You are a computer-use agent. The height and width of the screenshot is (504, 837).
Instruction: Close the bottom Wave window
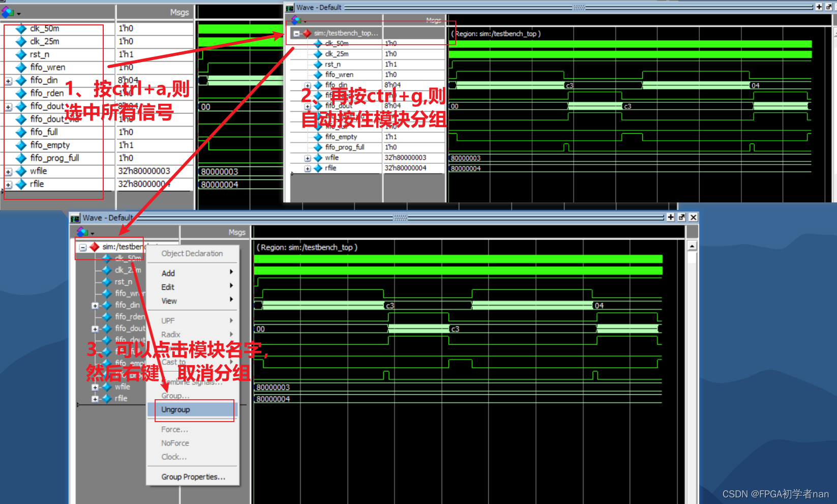click(693, 217)
